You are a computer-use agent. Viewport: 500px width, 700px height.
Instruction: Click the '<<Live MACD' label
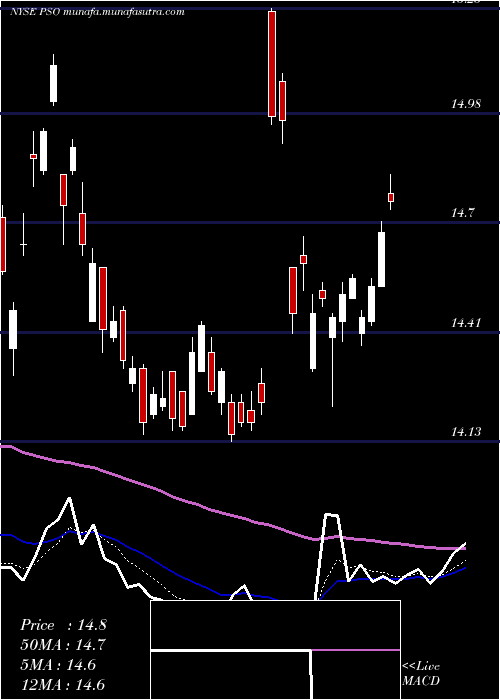coord(421,673)
